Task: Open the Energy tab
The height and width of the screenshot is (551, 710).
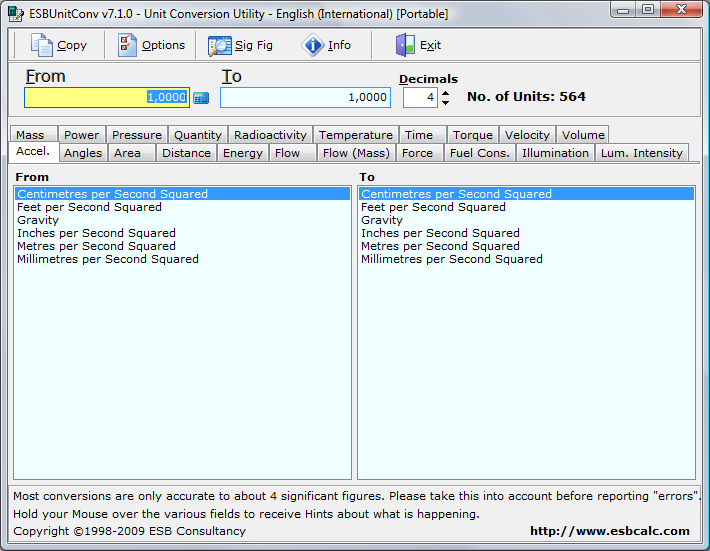Action: pos(243,153)
